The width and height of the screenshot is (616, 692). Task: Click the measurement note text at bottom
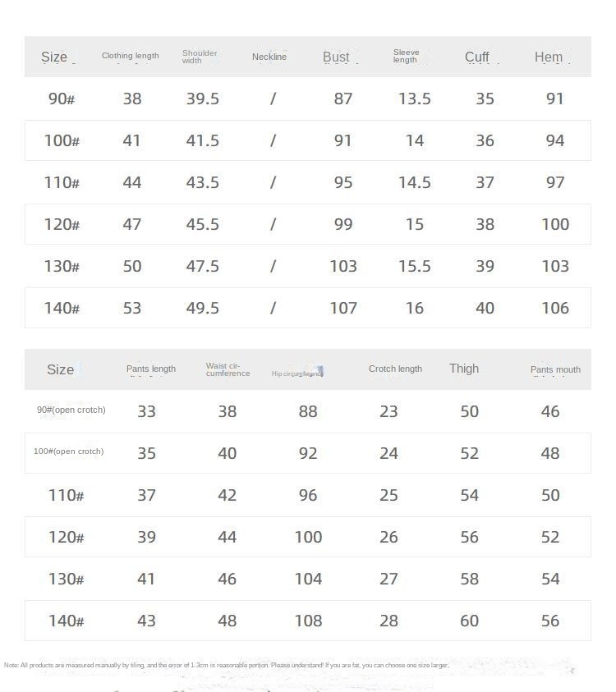click(227, 665)
